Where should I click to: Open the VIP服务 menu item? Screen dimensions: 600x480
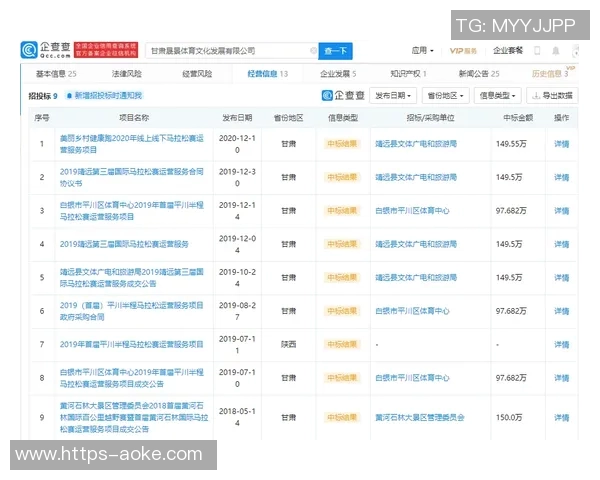(463, 51)
